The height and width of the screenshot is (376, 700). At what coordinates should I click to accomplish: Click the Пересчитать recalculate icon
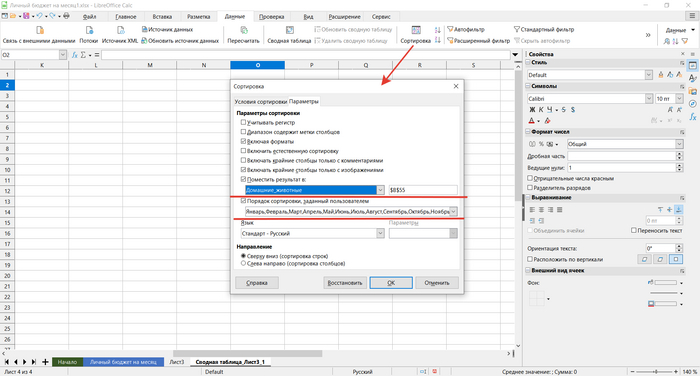point(244,31)
